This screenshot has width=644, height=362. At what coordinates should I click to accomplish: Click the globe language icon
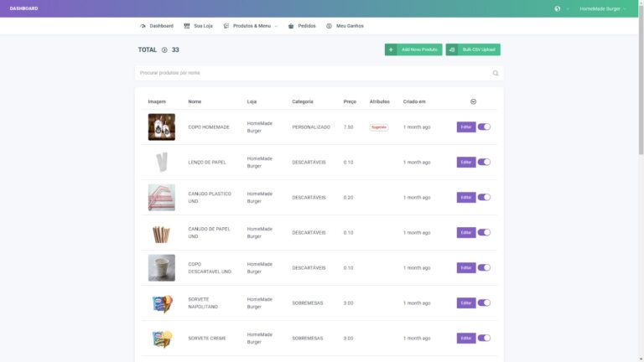coord(558,8)
